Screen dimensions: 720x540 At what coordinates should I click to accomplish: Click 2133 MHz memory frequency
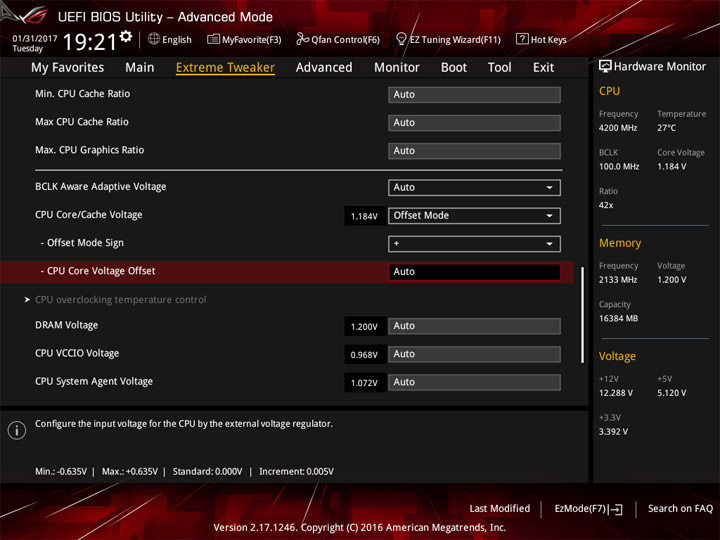click(x=618, y=280)
